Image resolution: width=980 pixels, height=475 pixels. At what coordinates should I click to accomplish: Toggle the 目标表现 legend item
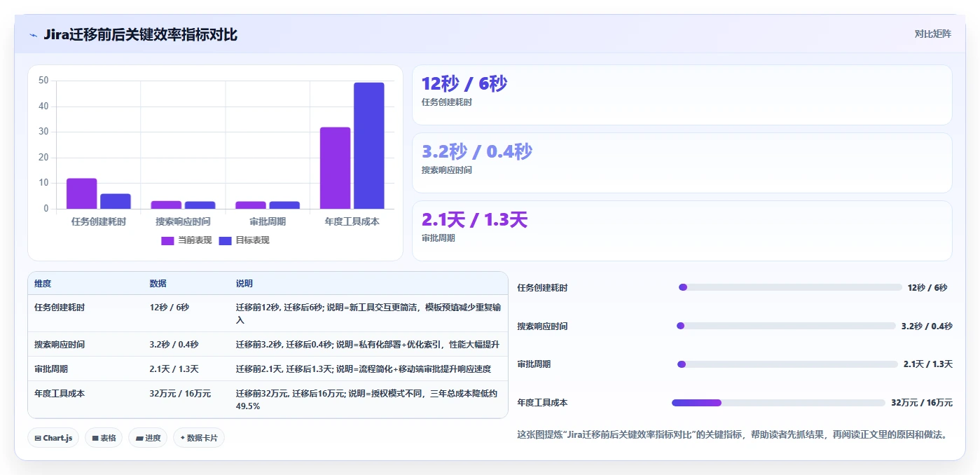244,240
